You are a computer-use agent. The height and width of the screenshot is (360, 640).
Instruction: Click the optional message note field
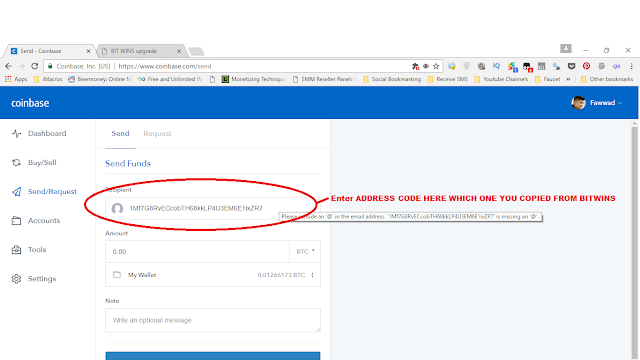click(213, 320)
